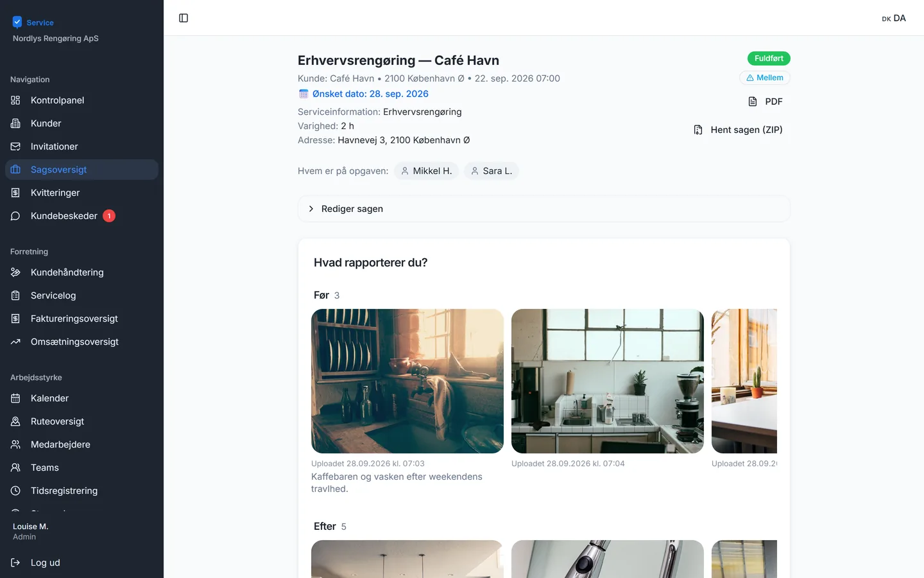Open Sagsoversigt in the navigation

coord(81,170)
